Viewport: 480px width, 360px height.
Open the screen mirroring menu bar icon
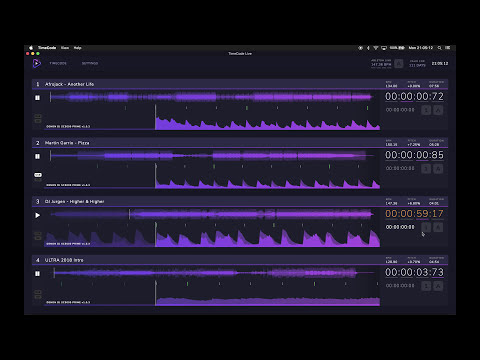click(x=384, y=48)
